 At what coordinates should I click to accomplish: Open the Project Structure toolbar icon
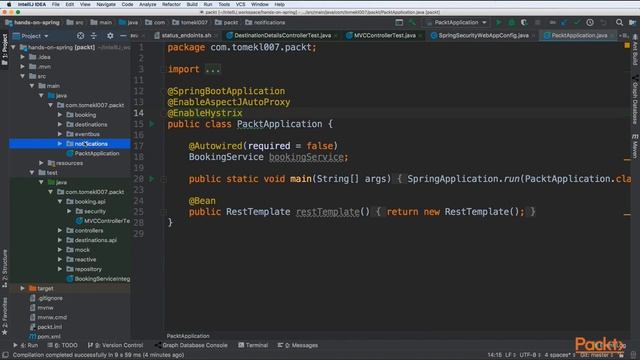click(x=632, y=22)
